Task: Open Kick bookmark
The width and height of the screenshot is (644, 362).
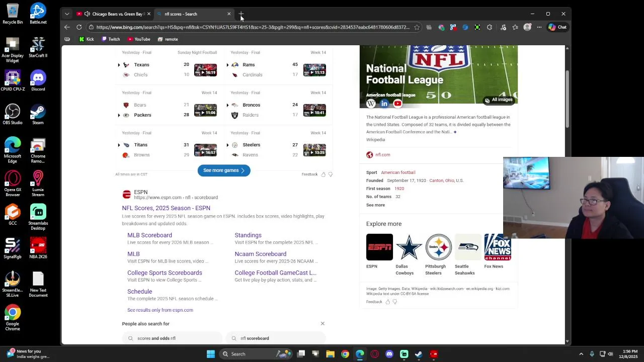Action: pos(87,39)
